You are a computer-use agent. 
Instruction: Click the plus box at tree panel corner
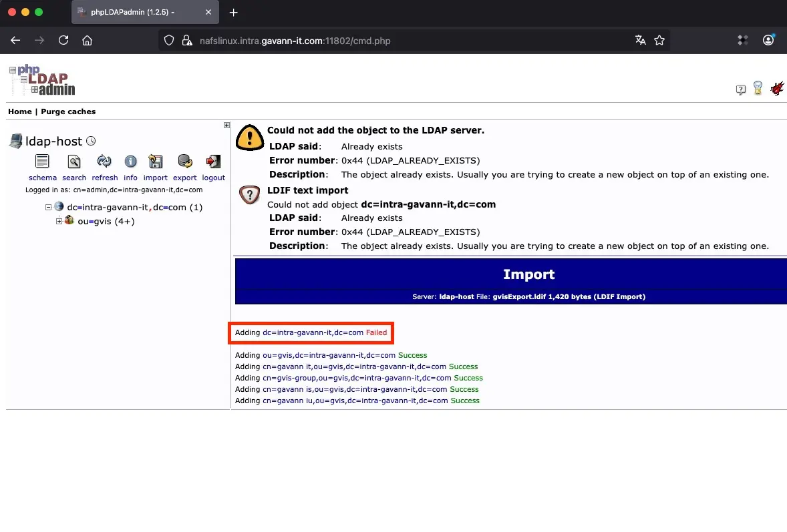coord(226,125)
